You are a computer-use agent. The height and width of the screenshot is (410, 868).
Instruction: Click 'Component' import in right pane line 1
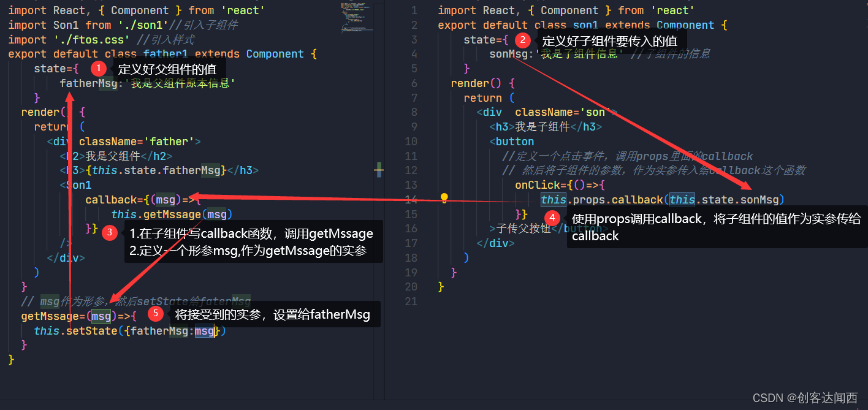pos(569,10)
